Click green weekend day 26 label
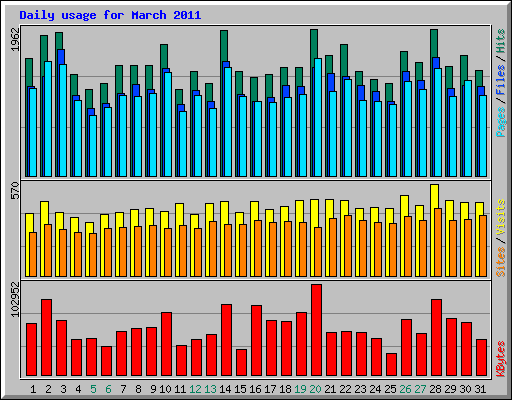The image size is (512, 400). [405, 389]
